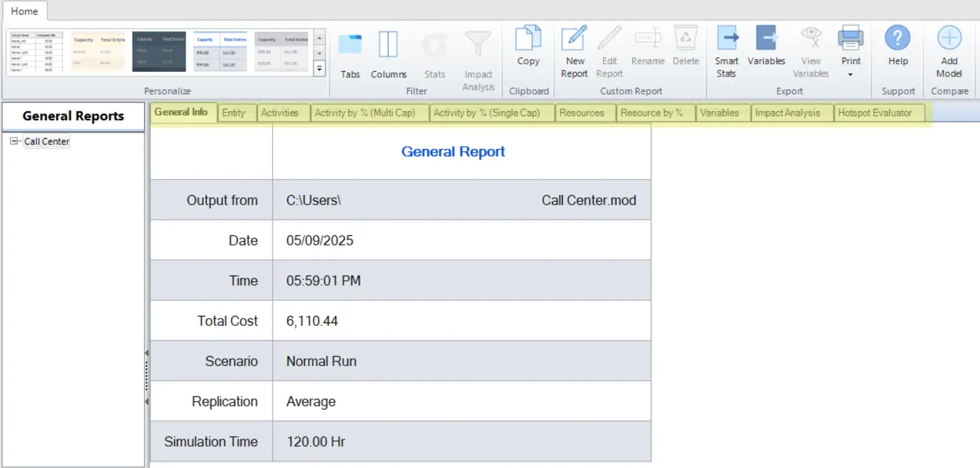Export using Smart Stats
The image size is (980, 468).
726,52
